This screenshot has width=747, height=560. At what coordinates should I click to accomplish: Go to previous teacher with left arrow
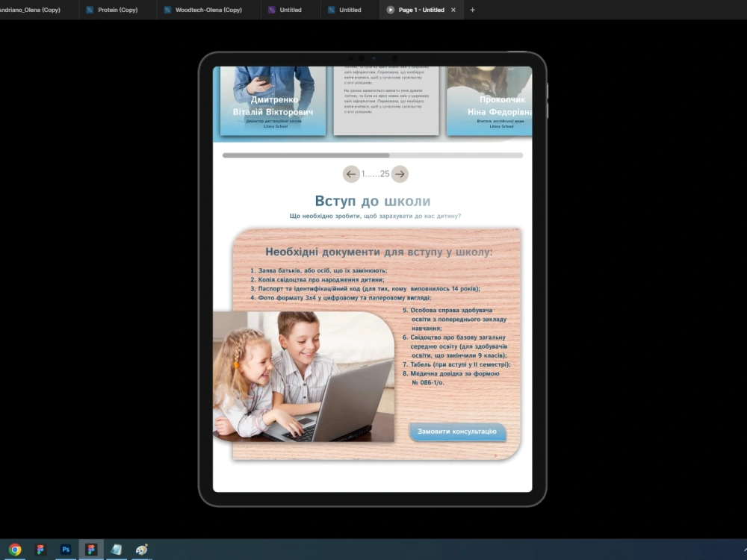tap(351, 174)
